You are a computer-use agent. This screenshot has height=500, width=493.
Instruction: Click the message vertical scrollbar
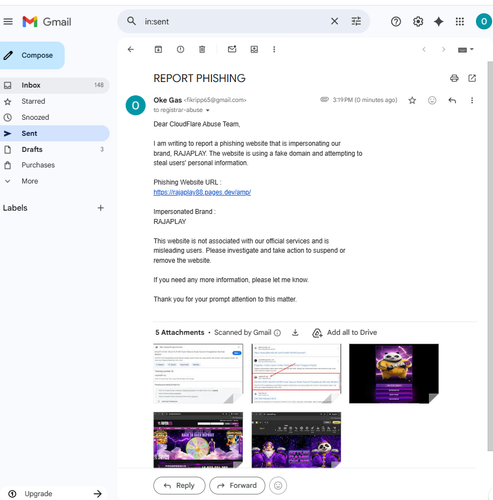(490, 256)
